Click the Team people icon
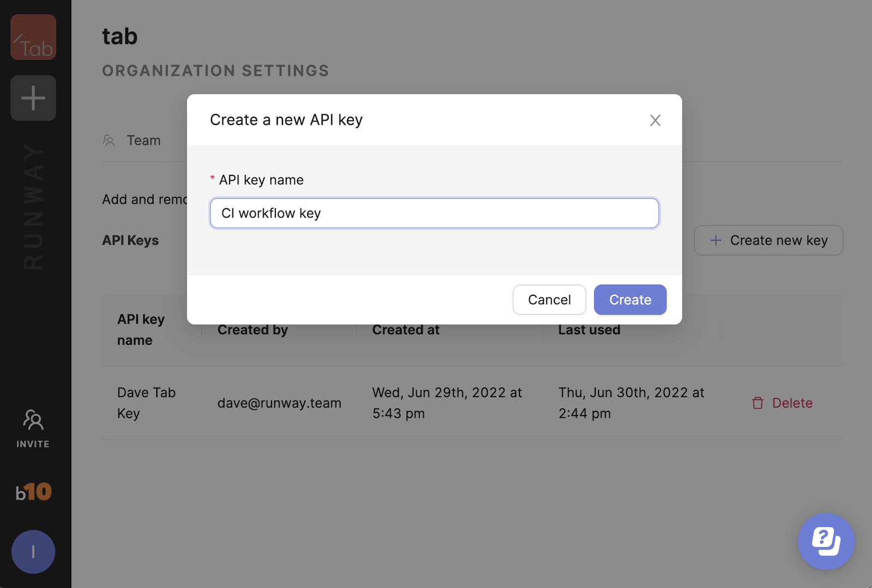 point(109,141)
